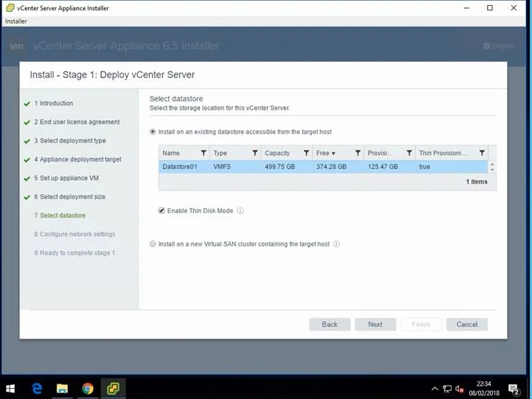Image resolution: width=532 pixels, height=399 pixels.
Task: Sort the table by Free column
Action: [x=325, y=153]
